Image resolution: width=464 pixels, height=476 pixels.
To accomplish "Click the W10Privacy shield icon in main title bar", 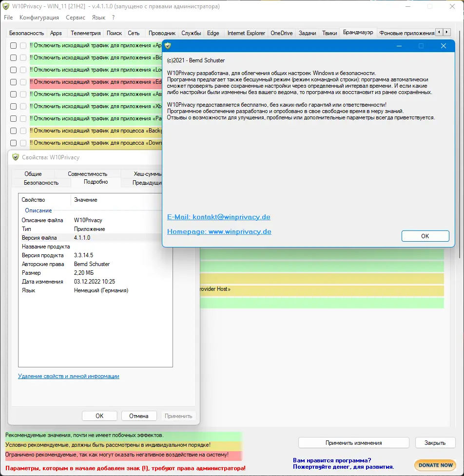I will (x=6, y=6).
